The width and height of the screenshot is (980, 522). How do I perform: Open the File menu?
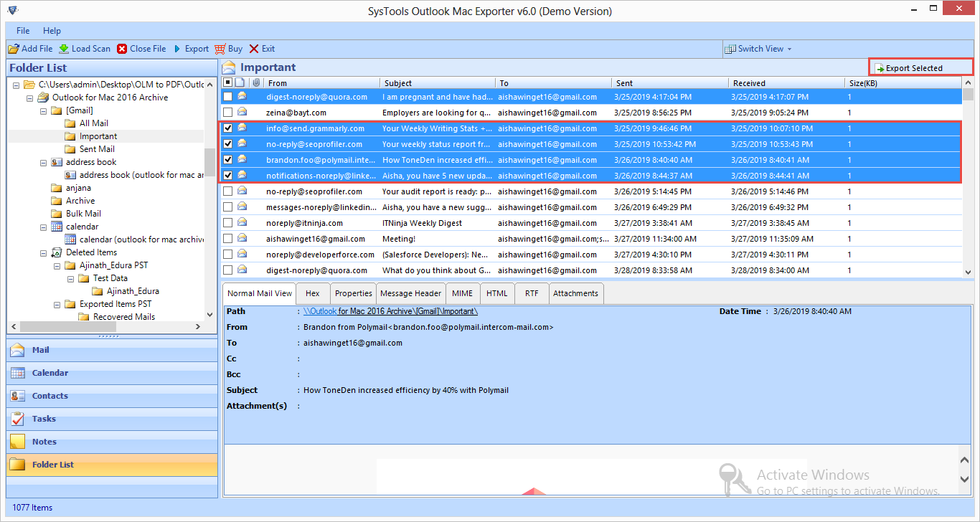tap(23, 31)
